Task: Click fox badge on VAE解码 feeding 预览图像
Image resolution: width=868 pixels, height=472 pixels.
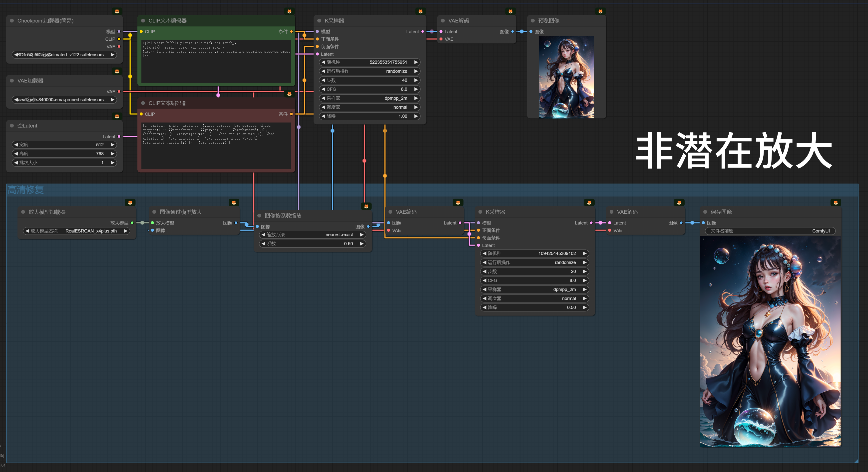Action: 510,11
